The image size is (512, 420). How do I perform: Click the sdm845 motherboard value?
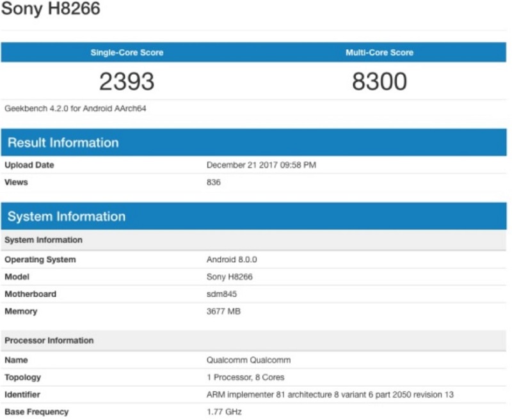click(x=221, y=294)
